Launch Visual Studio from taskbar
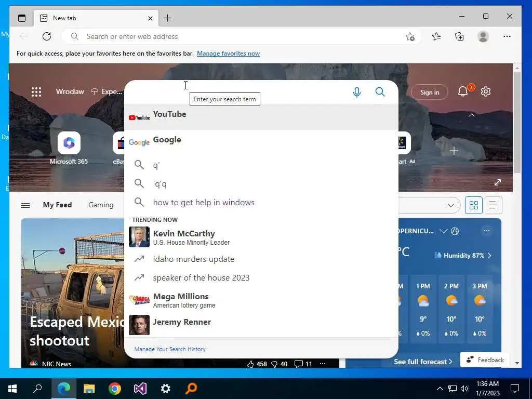Image resolution: width=532 pixels, height=399 pixels. pos(140,389)
